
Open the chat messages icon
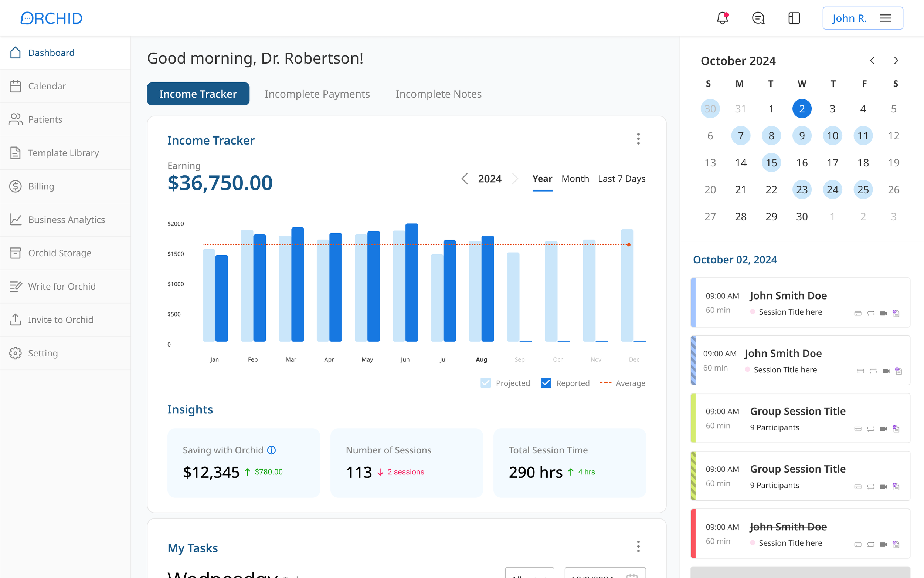758,18
